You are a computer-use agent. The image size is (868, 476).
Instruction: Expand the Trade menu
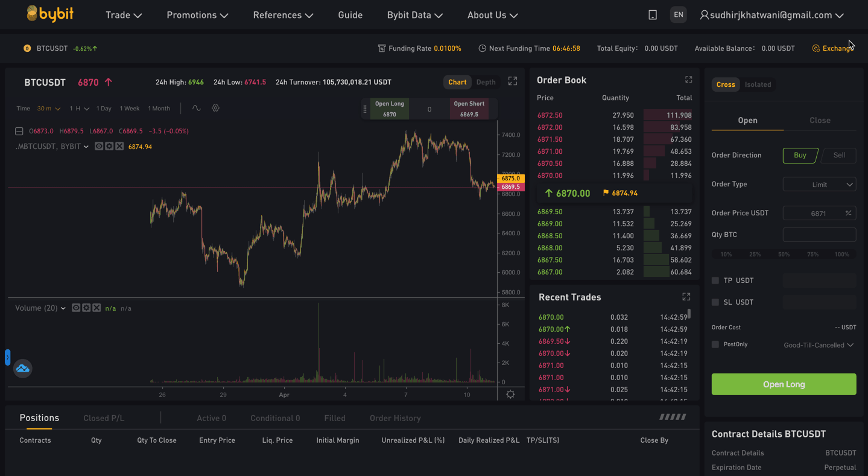click(x=124, y=15)
